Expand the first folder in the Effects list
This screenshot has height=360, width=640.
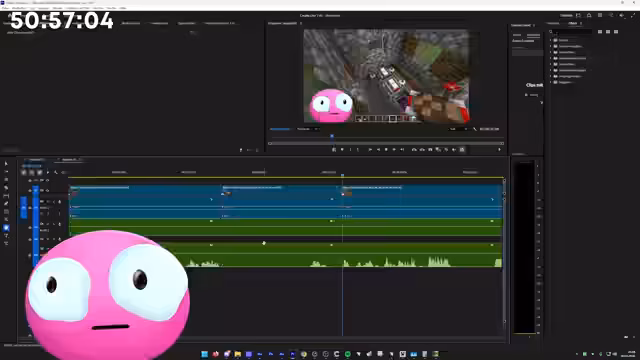coord(551,40)
